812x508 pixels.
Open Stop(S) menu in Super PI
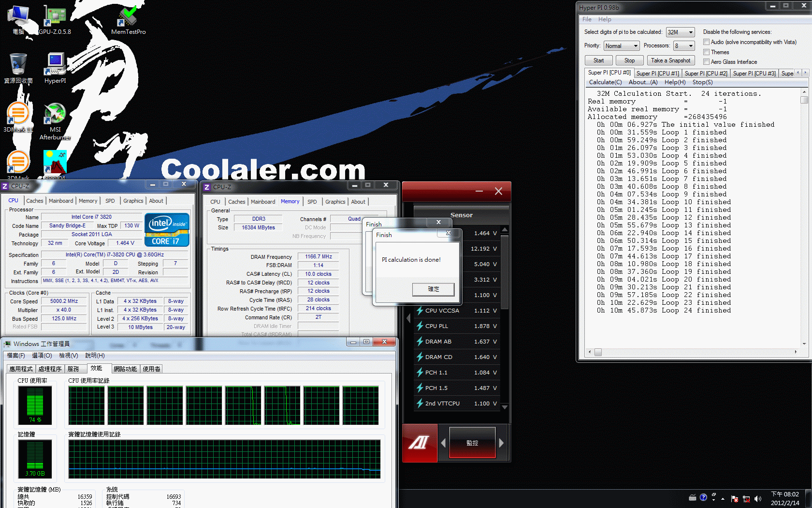702,82
